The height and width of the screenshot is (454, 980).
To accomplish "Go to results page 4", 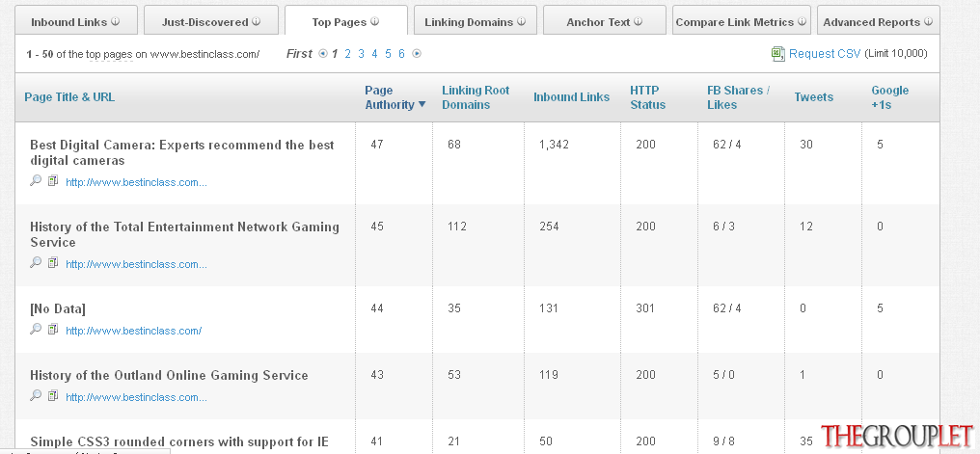I will point(374,54).
